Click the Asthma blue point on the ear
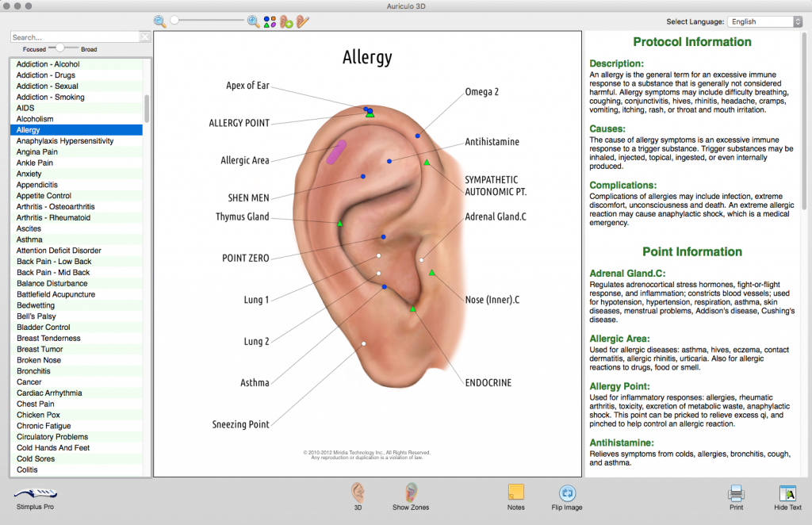812x525 pixels. coord(385,286)
